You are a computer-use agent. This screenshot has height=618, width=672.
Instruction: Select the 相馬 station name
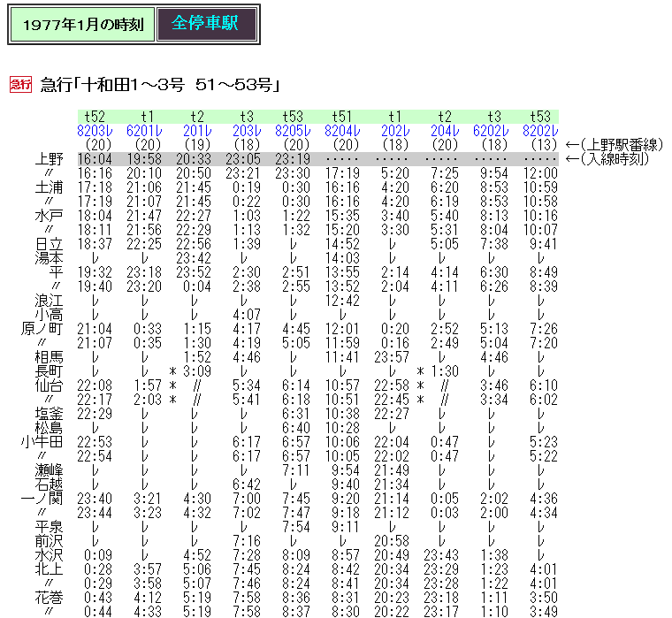pyautogui.click(x=50, y=357)
